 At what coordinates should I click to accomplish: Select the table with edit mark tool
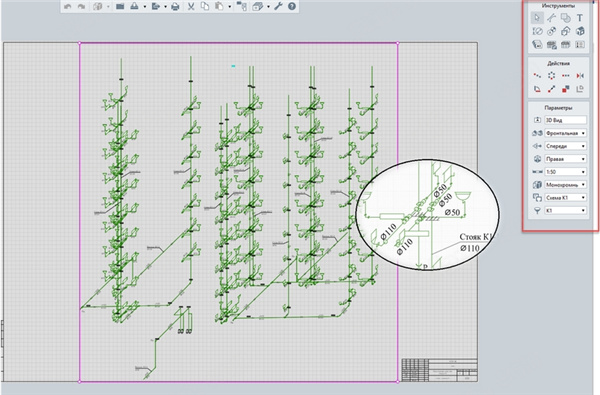coord(551,45)
